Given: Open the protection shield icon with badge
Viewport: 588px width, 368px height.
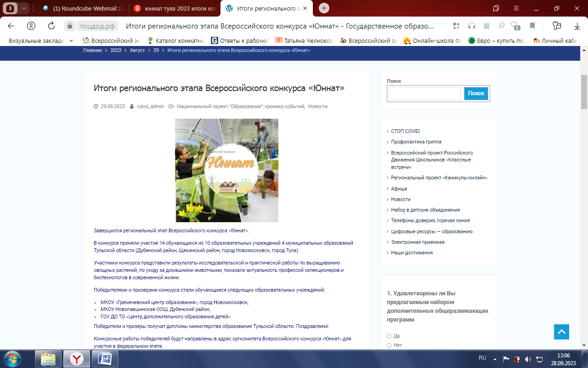Looking at the screenshot, I should click(x=516, y=26).
